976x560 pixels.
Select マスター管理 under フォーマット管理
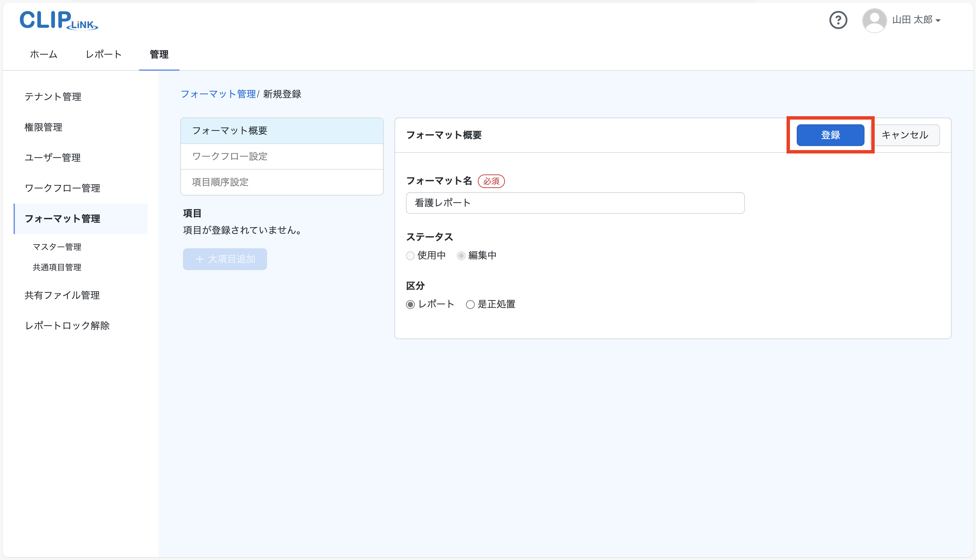tap(57, 247)
